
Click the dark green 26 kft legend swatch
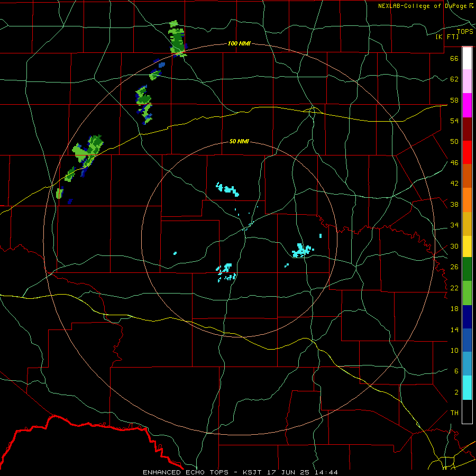[x=467, y=269]
